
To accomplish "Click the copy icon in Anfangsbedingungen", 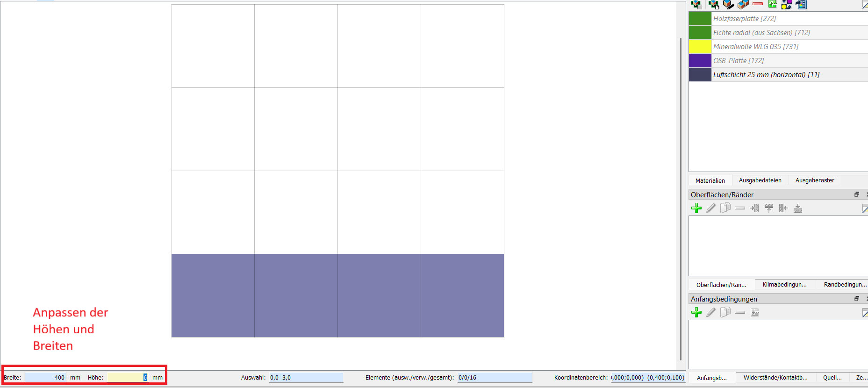I will [x=725, y=312].
